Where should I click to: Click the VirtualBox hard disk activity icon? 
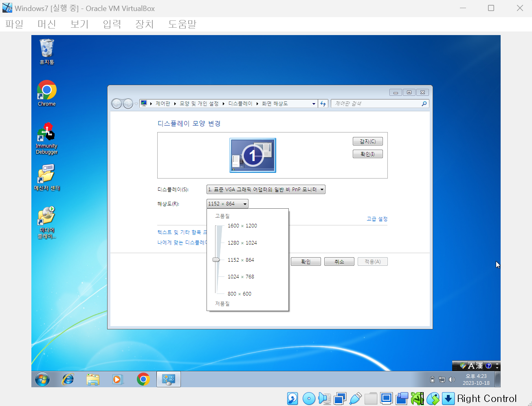pyautogui.click(x=292, y=398)
